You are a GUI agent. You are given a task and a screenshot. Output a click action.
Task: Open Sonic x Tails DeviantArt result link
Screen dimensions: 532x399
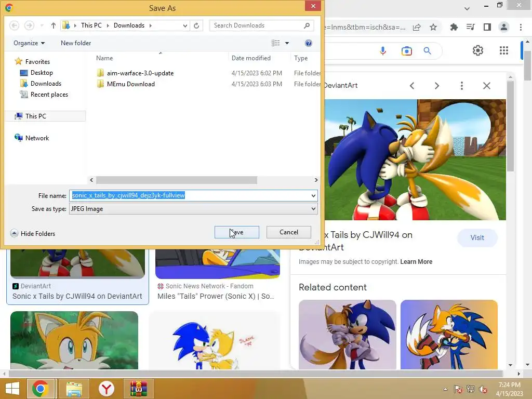click(x=77, y=296)
